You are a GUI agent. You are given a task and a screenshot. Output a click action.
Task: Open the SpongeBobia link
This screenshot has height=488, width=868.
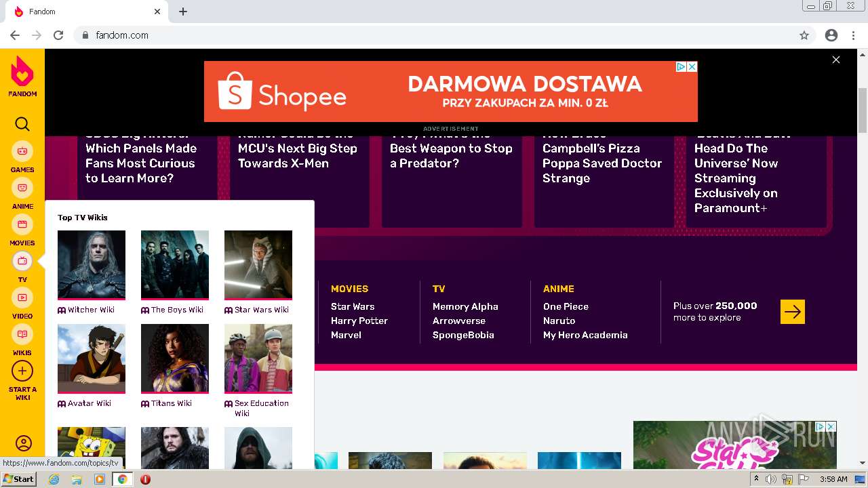click(463, 335)
